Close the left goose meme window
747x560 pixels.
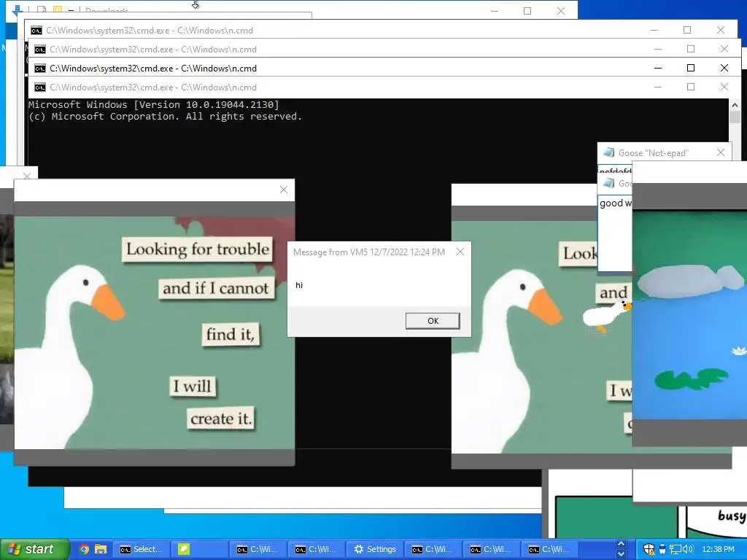pyautogui.click(x=284, y=190)
